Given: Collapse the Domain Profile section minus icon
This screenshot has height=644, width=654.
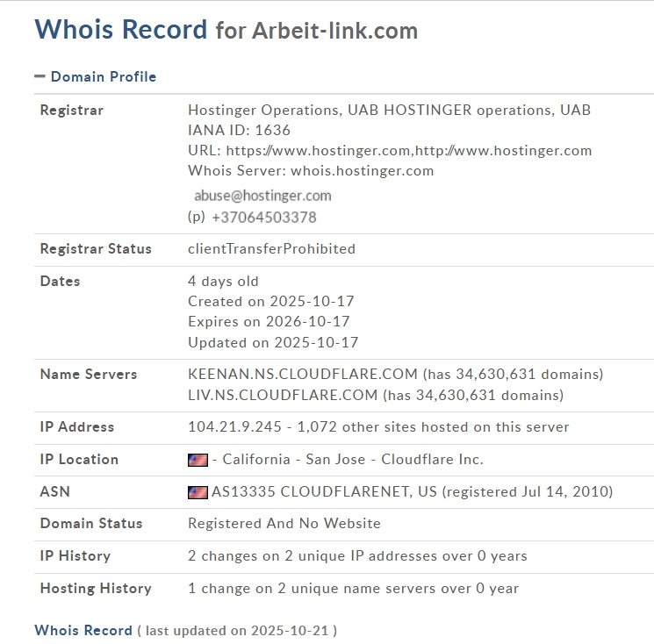Looking at the screenshot, I should click(40, 76).
